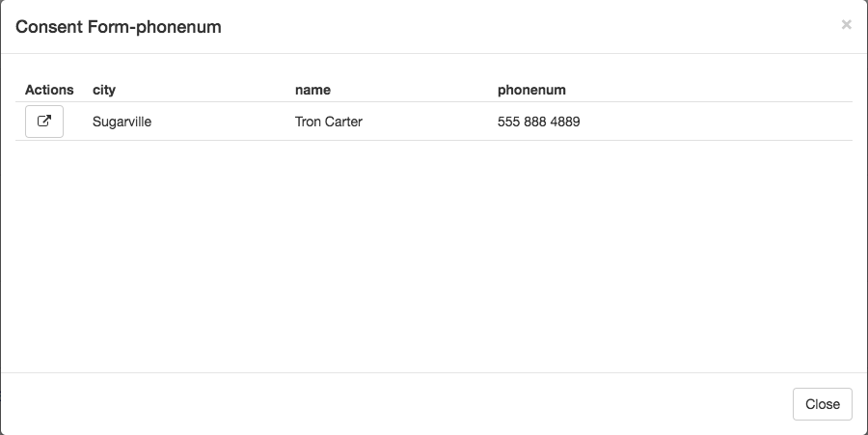Click the digits 4889 in the phone cell
Image resolution: width=868 pixels, height=435 pixels.
pos(565,122)
